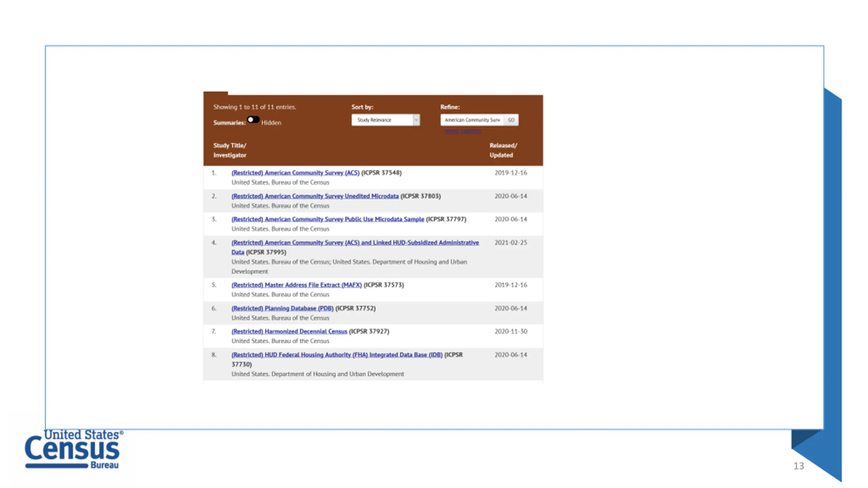Open the ACS Unedited Microdata study link
The width and height of the screenshot is (868, 488).
315,196
